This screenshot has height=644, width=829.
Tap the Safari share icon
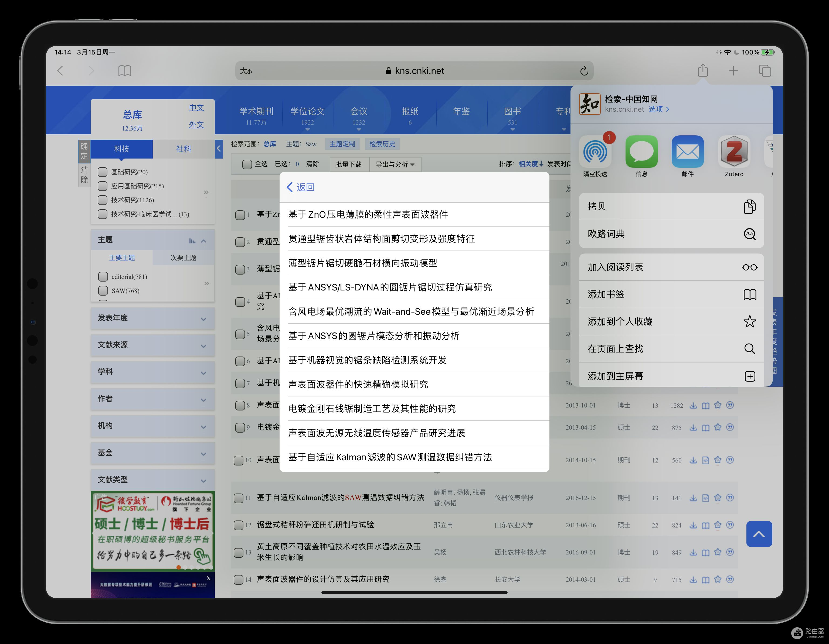tap(703, 70)
